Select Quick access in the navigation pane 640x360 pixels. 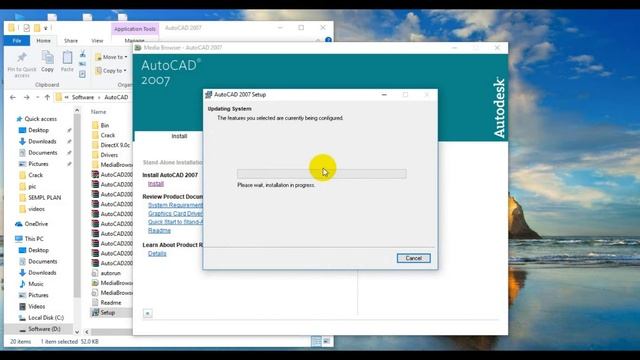click(x=40, y=119)
